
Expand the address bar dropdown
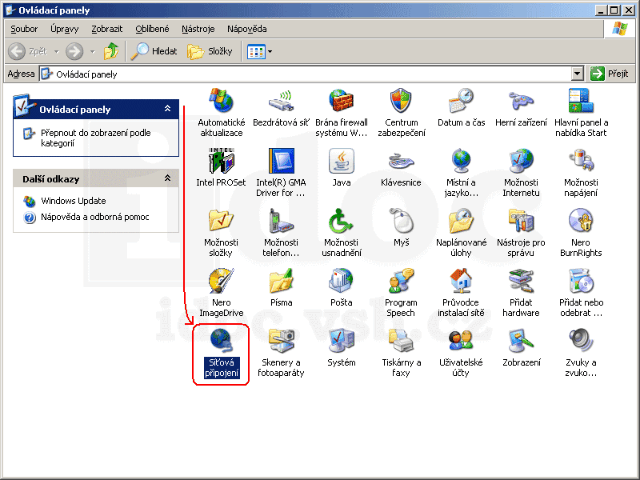pyautogui.click(x=577, y=74)
